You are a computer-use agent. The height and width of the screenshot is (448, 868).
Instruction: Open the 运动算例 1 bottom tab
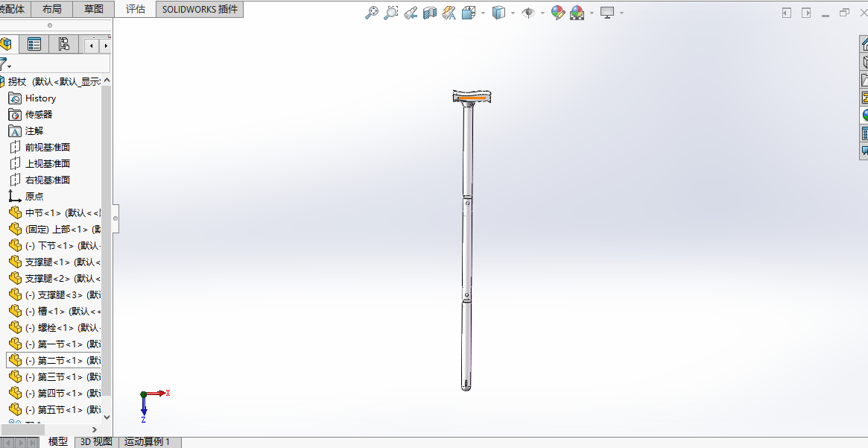click(148, 442)
